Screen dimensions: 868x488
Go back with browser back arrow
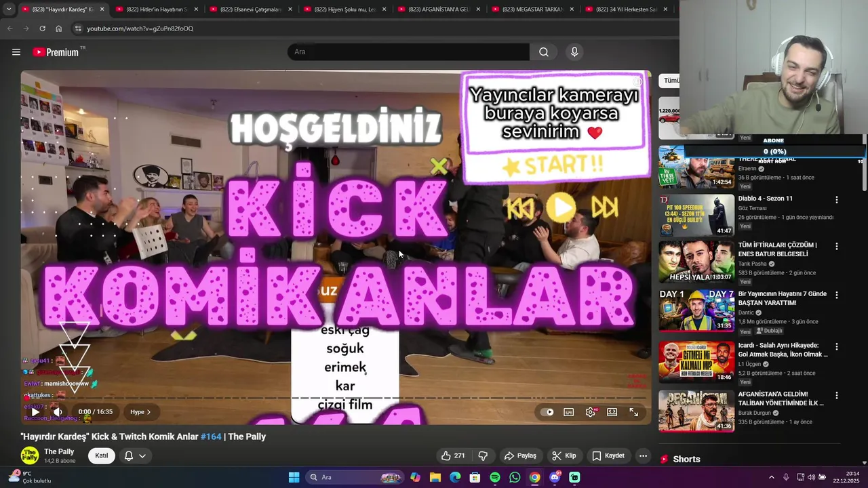tap(9, 28)
